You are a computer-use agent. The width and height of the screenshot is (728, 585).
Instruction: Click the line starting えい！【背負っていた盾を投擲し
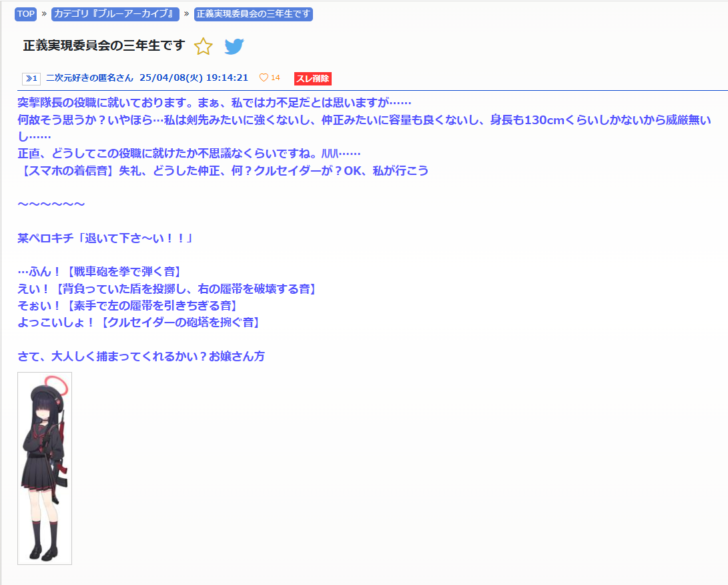(x=167, y=289)
